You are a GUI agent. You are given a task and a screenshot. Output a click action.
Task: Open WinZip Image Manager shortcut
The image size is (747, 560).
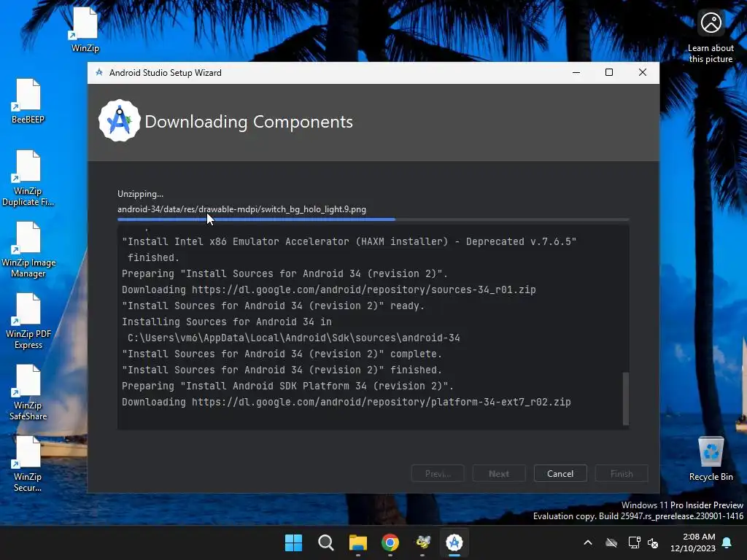pos(28,249)
